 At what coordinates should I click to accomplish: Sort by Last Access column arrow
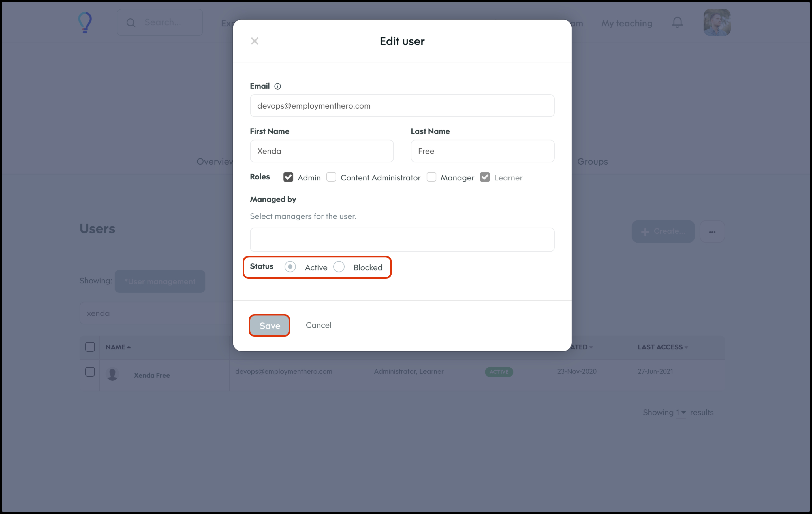[x=686, y=347]
